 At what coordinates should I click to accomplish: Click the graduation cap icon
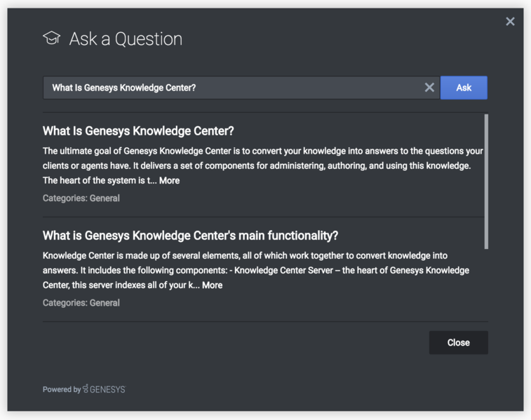click(51, 38)
